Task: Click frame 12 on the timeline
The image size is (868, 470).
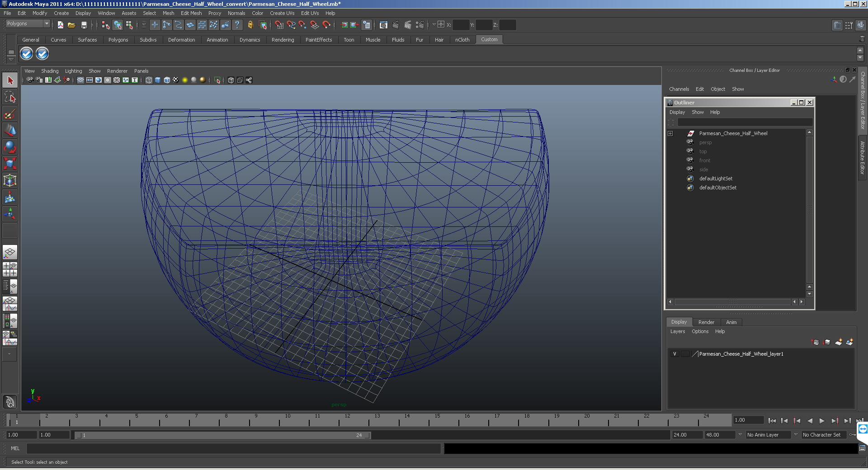Action: [347, 421]
